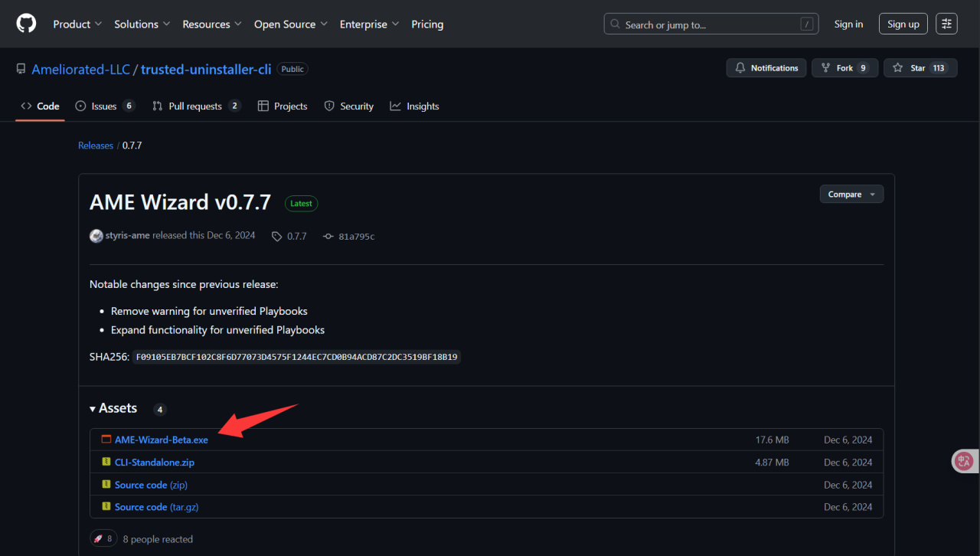
Task: Click the Issues count badge 6
Action: pos(129,106)
